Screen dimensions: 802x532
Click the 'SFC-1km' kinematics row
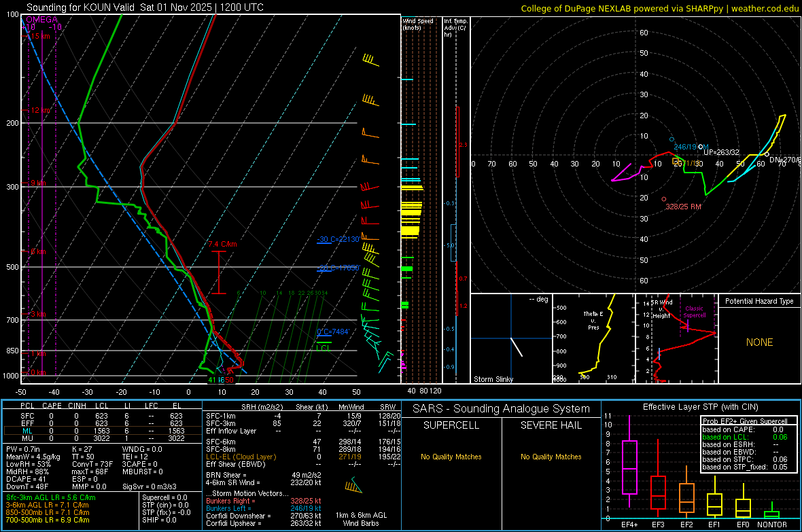pyautogui.click(x=303, y=416)
